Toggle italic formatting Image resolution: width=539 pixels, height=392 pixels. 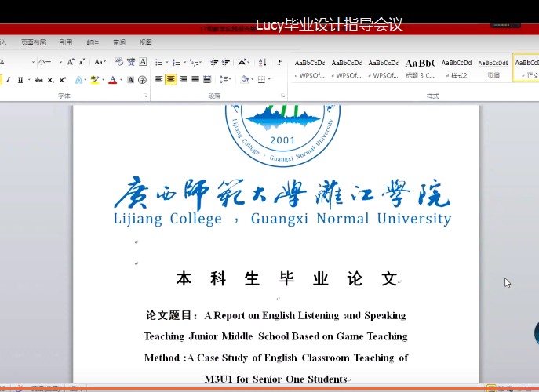[x=9, y=79]
